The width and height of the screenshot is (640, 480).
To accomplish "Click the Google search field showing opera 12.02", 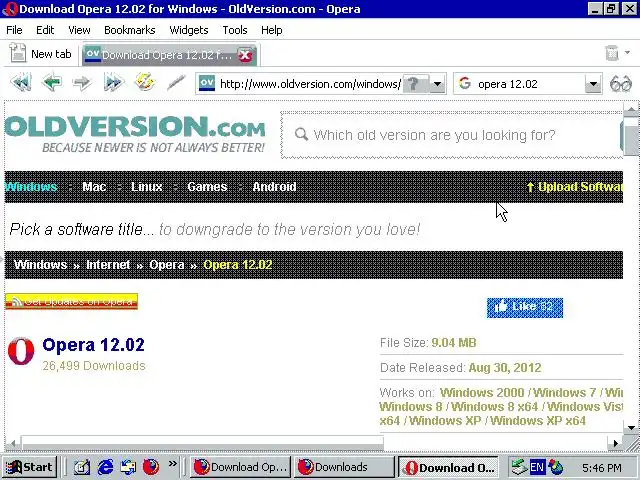I will [529, 84].
